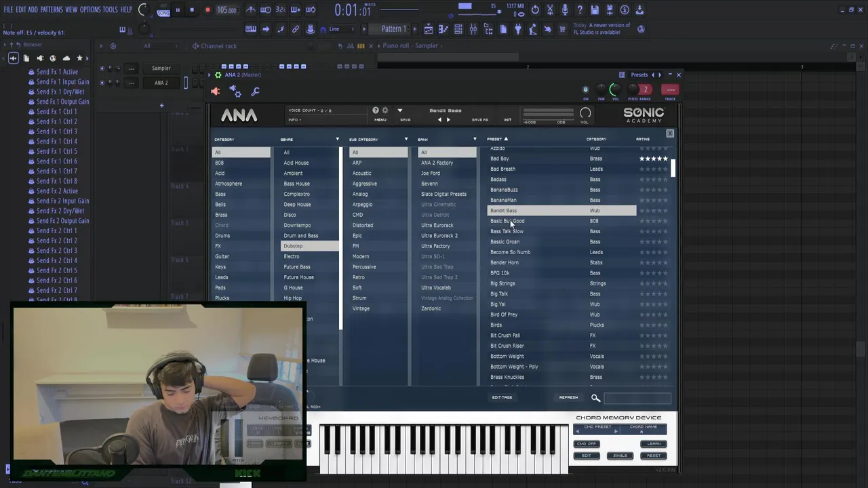Click the ANA preset search magnifier
The width and height of the screenshot is (868, 488).
595,398
